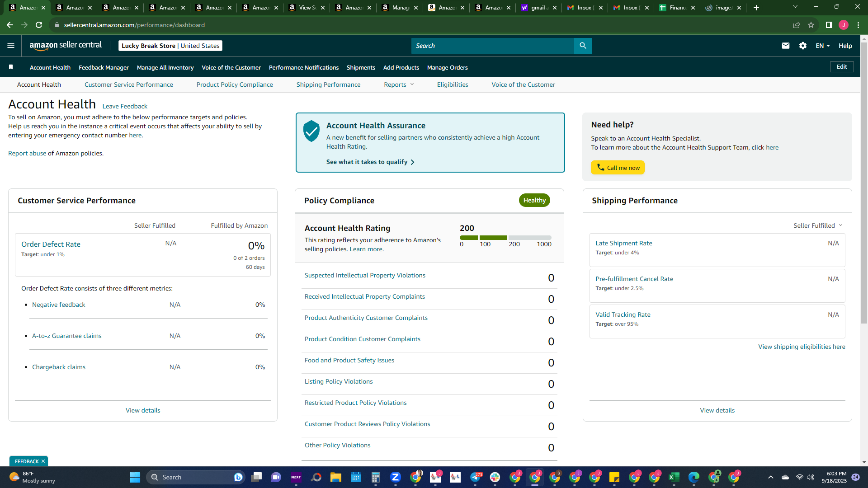Screen dimensions: 868x488
Task: Click the volume icon in system tray
Action: [x=811, y=477]
